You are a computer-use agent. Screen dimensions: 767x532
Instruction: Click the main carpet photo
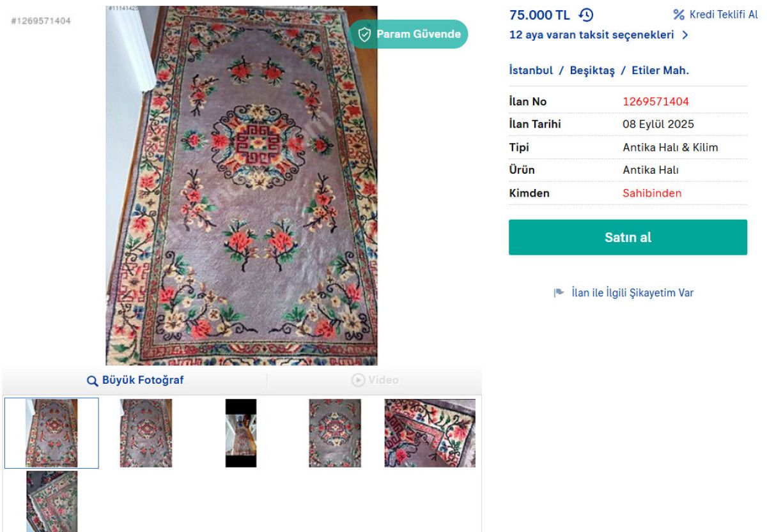point(242,185)
